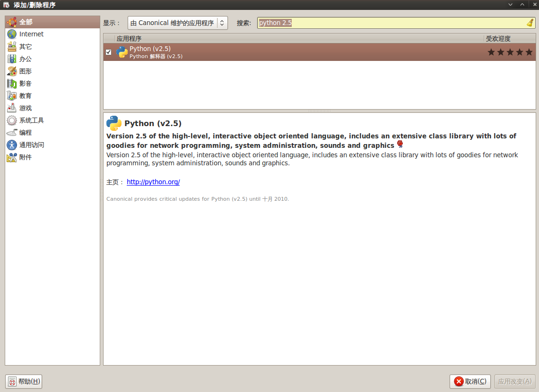Click the 影音 multimedia category icon

click(x=12, y=84)
